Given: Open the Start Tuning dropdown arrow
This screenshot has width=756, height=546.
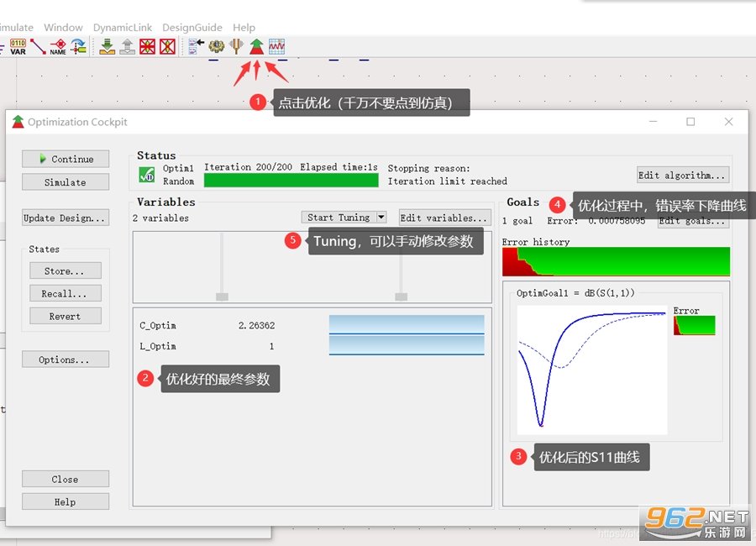Looking at the screenshot, I should coord(381,217).
